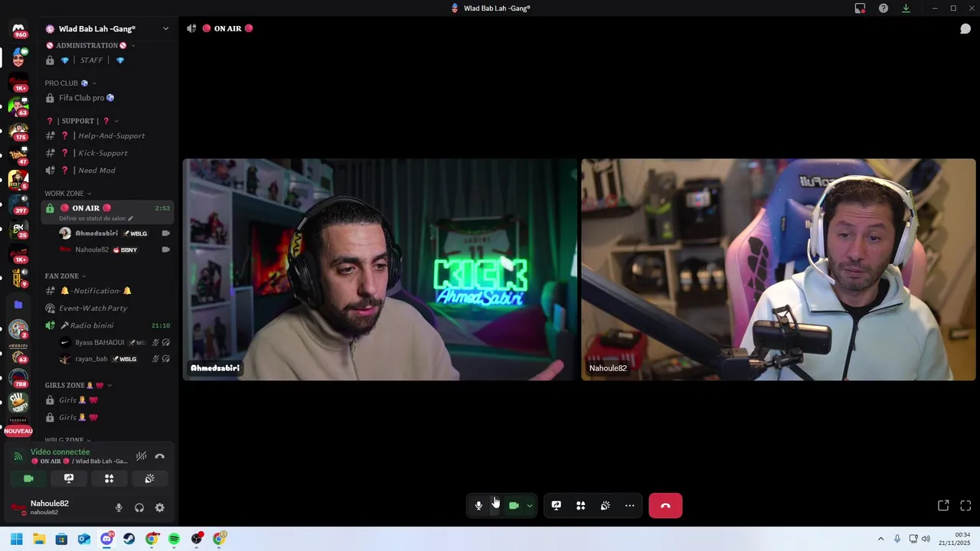
Task: Mute microphone in the call control bar
Action: point(479,506)
